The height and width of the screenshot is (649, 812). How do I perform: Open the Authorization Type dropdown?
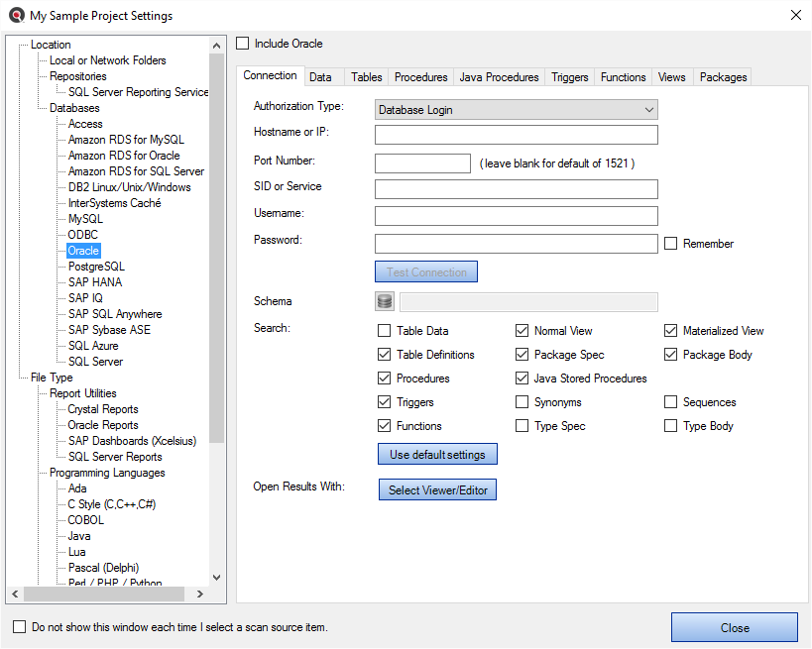click(517, 110)
